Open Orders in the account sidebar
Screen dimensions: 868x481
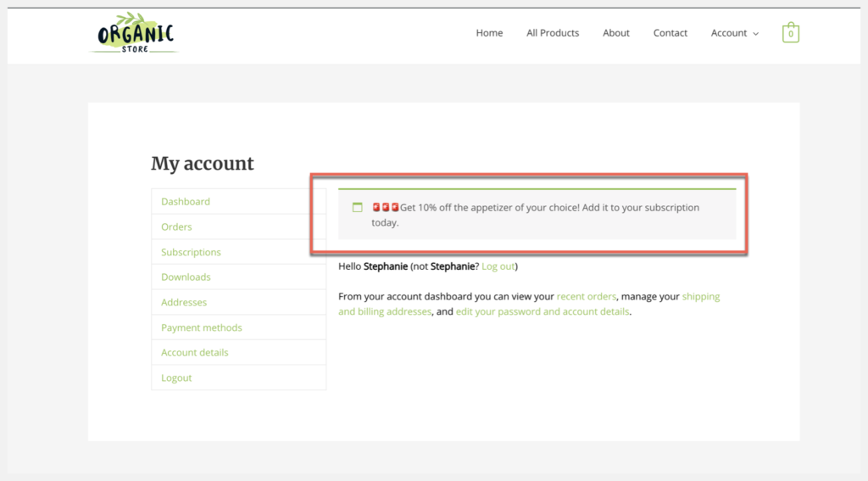coord(176,227)
